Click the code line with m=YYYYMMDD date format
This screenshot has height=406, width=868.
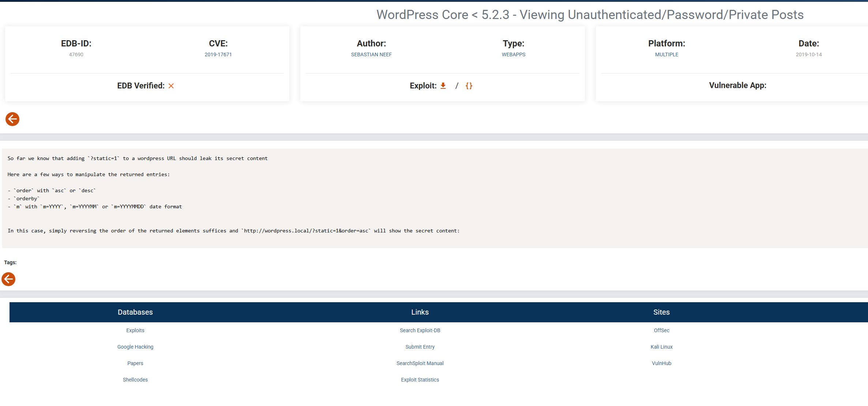click(x=95, y=206)
